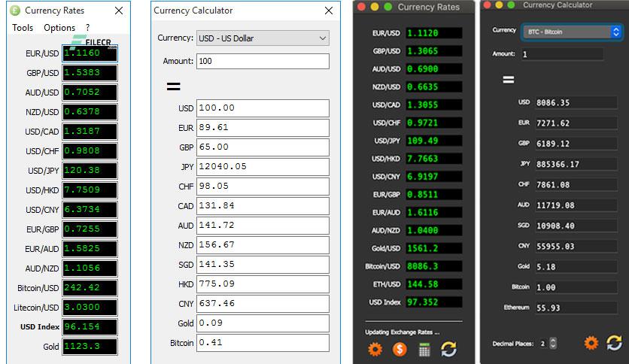Click the dark EUR/USD rate 1.1120
Viewport: 629px width, 364px height.
pyautogui.click(x=433, y=33)
